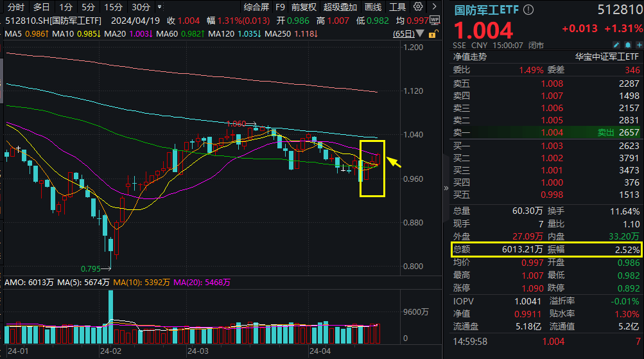
Task: Click the MA5 0.986 indicator label
Action: click(27, 33)
